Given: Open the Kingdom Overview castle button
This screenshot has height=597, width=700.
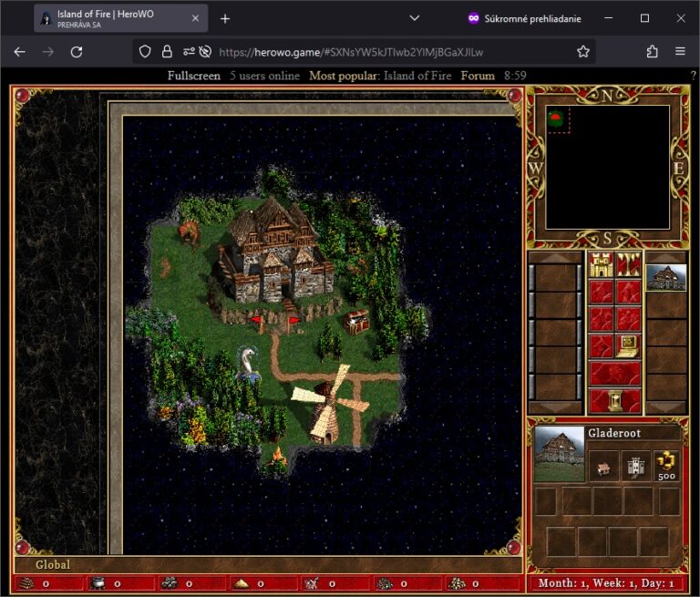Looking at the screenshot, I should 601,264.
